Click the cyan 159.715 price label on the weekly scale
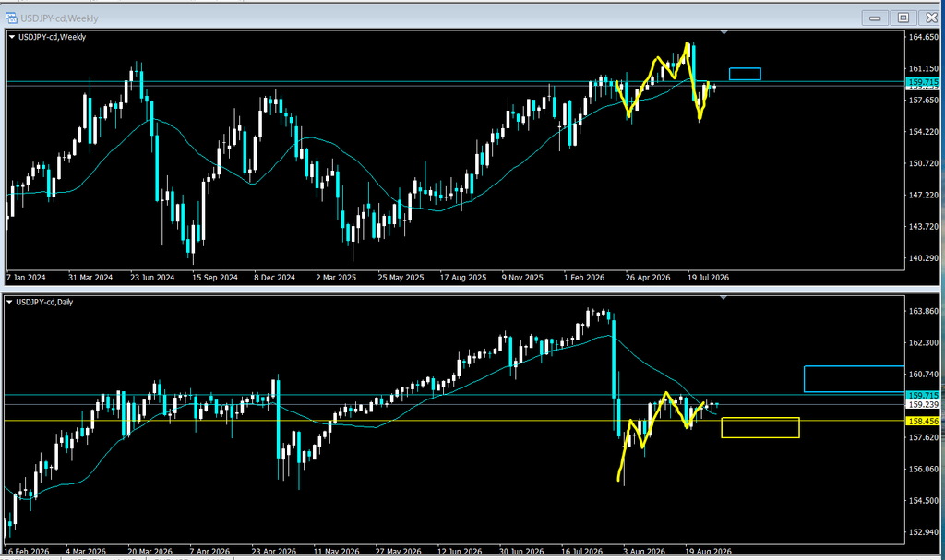The width and height of the screenshot is (945, 560). click(x=923, y=82)
